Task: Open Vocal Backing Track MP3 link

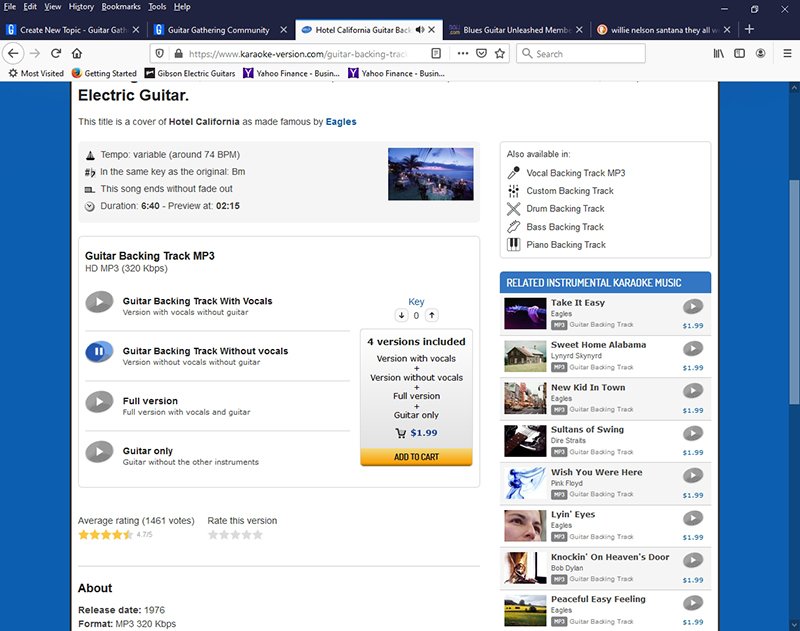Action: coord(576,173)
